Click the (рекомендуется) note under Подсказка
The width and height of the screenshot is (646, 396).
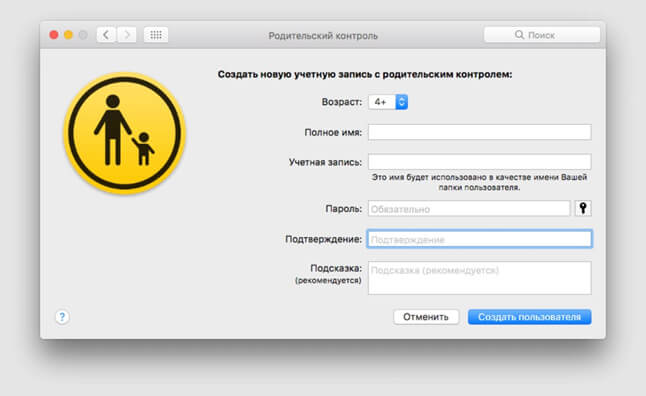pos(328,280)
